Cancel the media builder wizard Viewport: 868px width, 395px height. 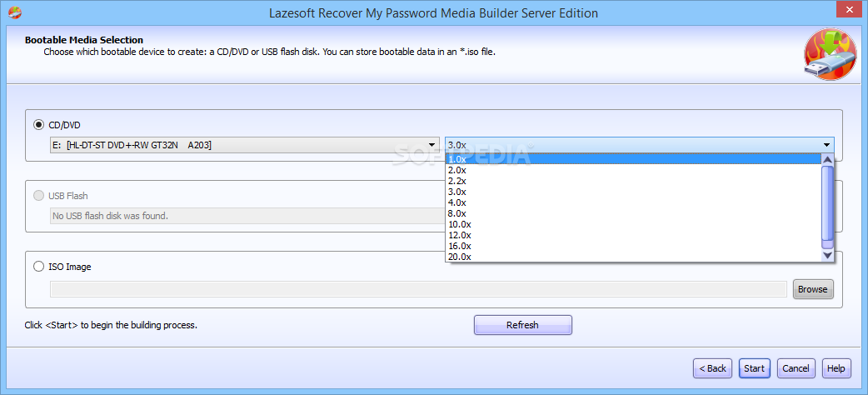796,368
